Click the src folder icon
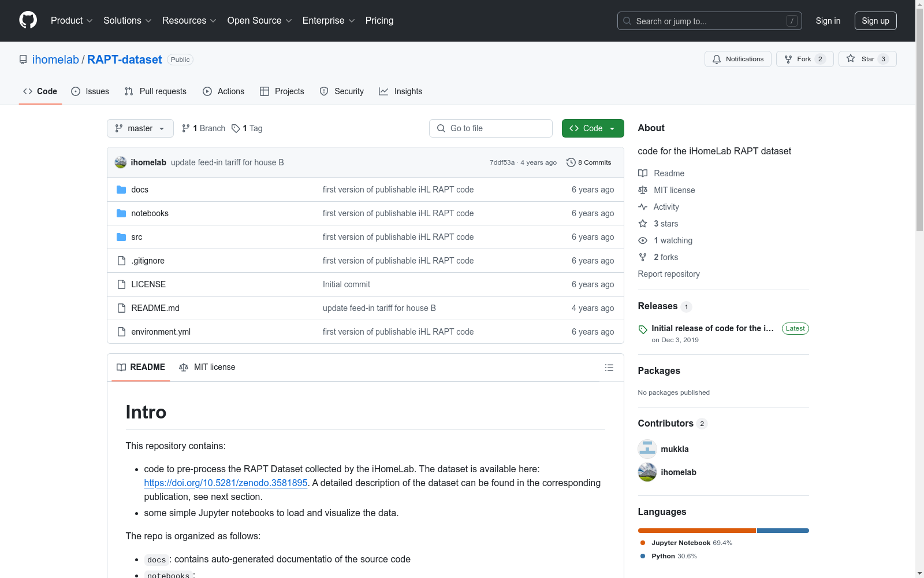 tap(121, 237)
